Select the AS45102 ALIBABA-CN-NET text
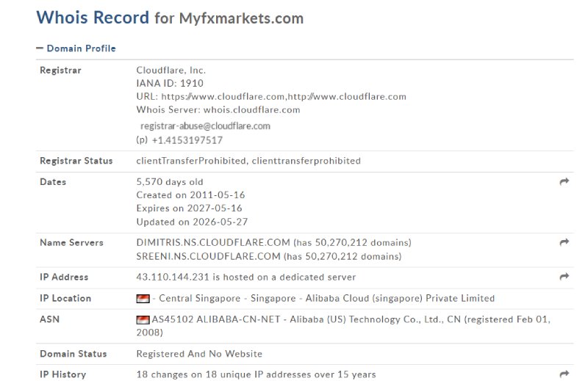The width and height of the screenshot is (588, 381). (216, 319)
